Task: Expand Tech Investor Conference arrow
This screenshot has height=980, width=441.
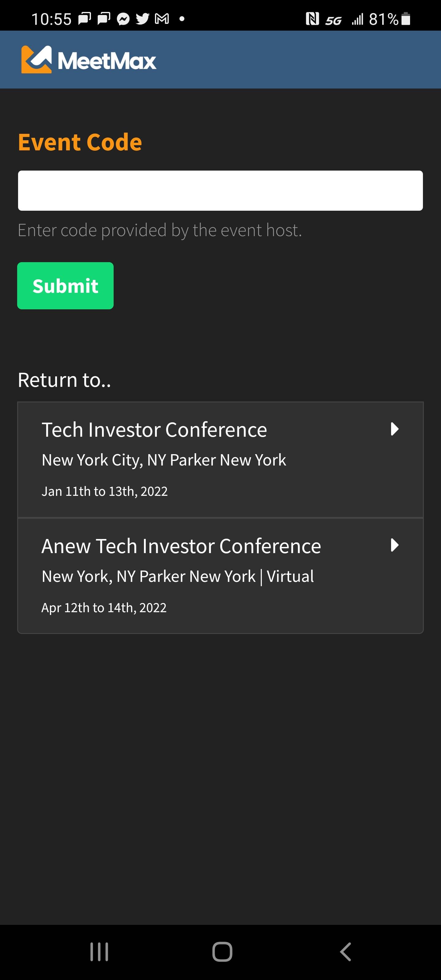Action: (394, 429)
